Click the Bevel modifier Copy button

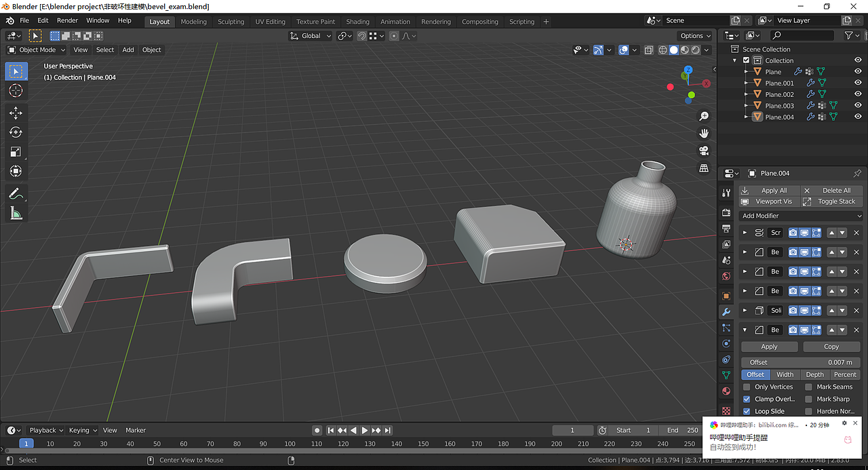pyautogui.click(x=831, y=347)
